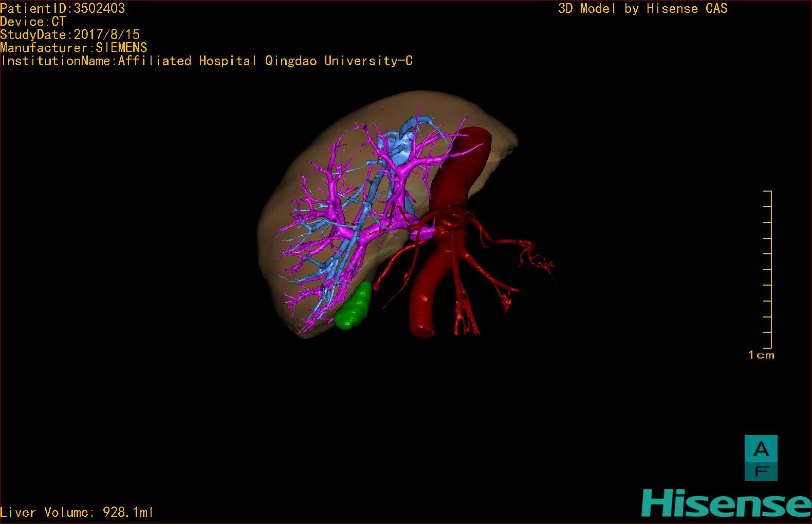Select the green gallbladder model
812x524 pixels.
[354, 307]
